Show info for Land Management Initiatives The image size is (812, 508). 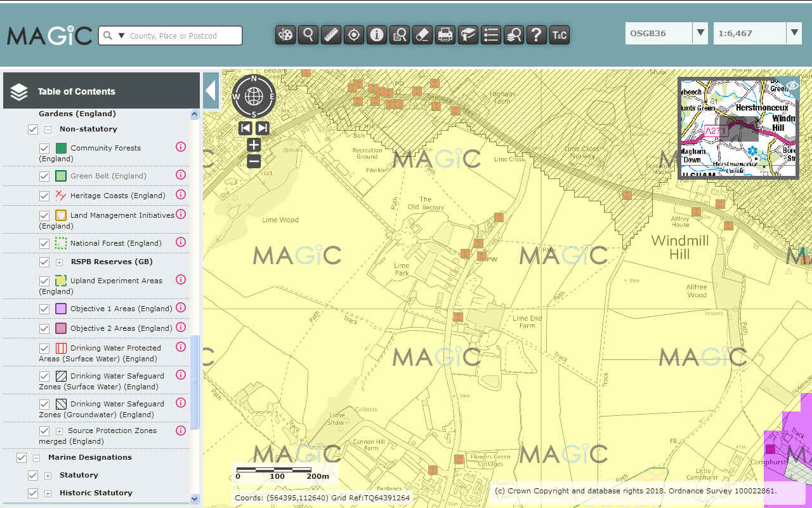(x=180, y=214)
